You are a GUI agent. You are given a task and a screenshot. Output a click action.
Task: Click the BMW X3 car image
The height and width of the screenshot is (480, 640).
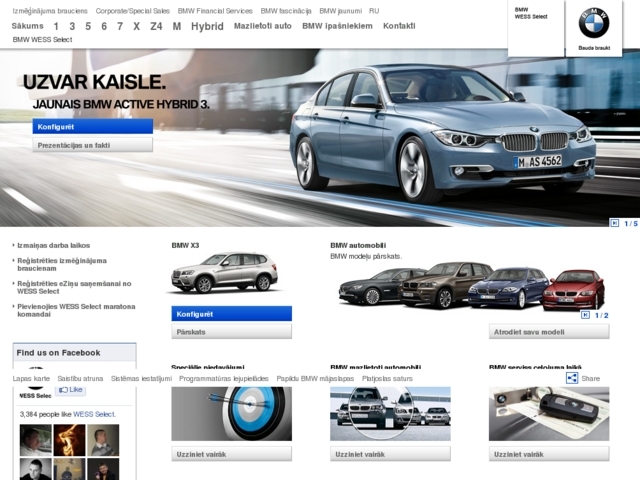[224, 273]
